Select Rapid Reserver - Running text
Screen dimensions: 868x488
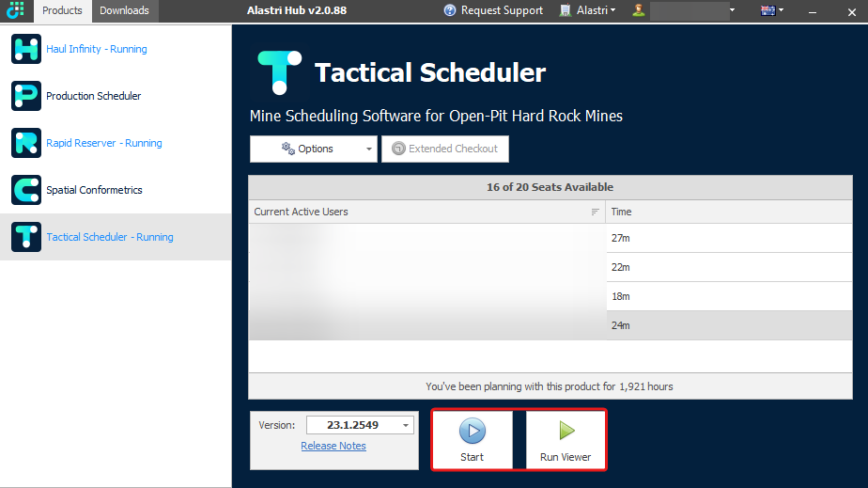point(104,143)
